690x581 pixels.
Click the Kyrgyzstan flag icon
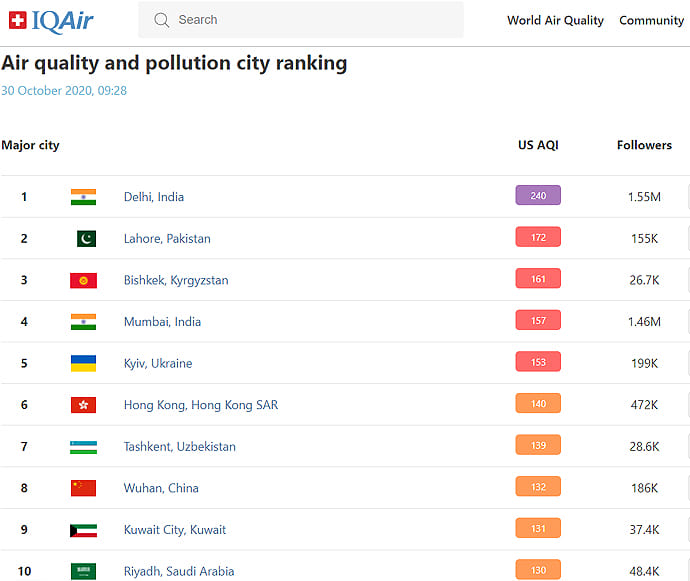tap(83, 280)
